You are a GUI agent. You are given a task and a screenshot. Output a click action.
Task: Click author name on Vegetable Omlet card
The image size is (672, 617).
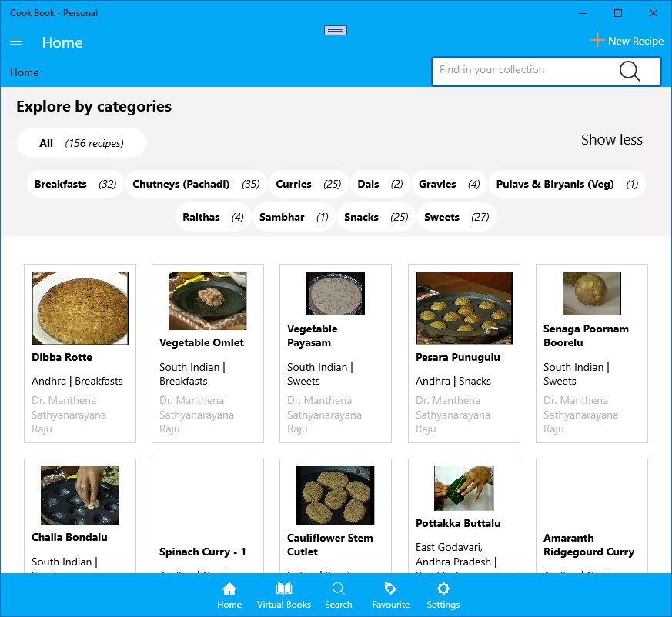[196, 415]
